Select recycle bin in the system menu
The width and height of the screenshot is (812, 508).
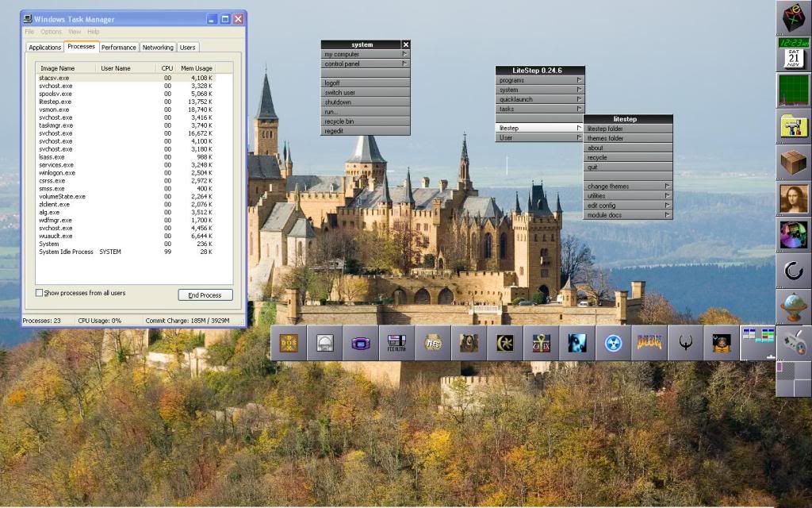[x=365, y=121]
